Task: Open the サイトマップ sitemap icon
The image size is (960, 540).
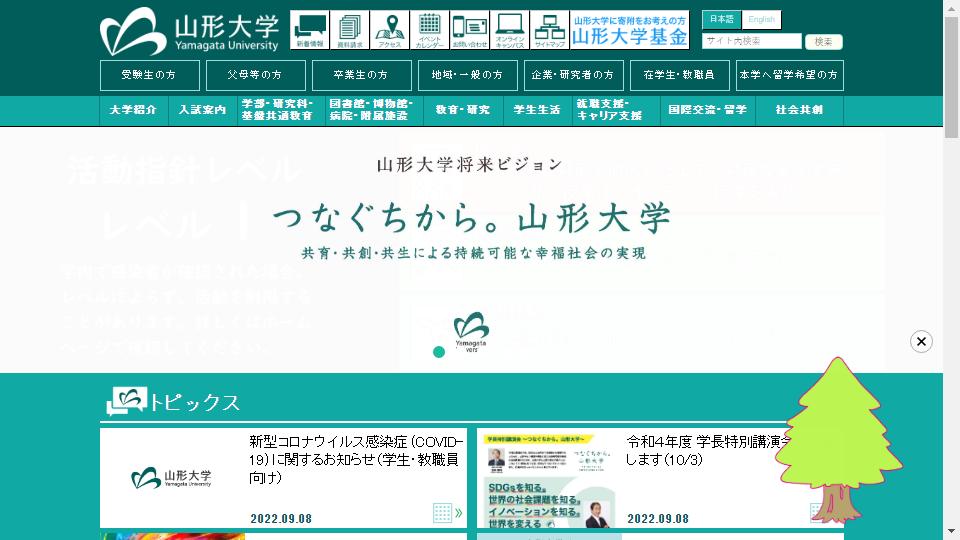Action: point(550,29)
